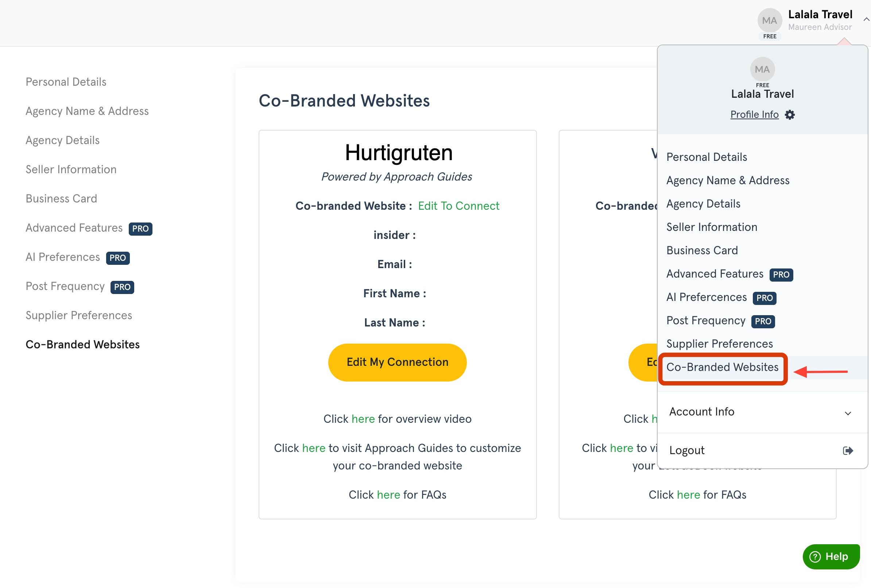Go to Seller Information in the dropdown menu
The width and height of the screenshot is (871, 588).
click(711, 227)
